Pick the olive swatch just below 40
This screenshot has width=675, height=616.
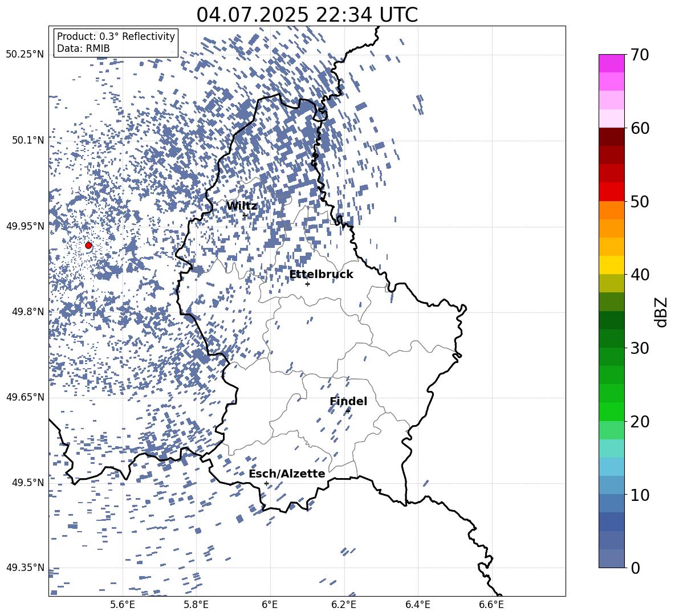click(612, 283)
